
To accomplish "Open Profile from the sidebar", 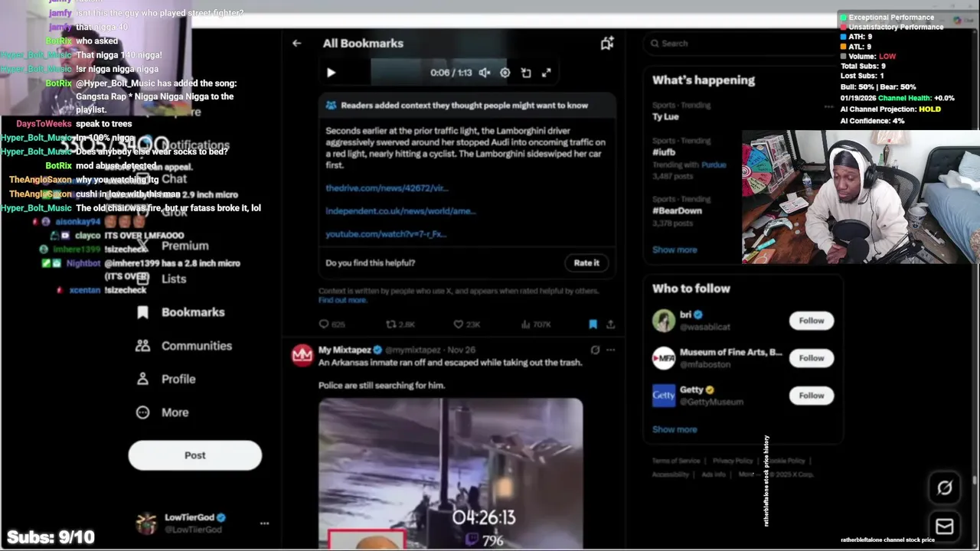I will point(178,379).
